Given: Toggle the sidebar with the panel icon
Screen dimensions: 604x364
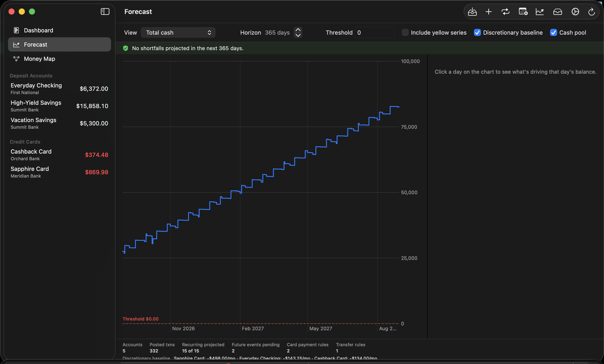Looking at the screenshot, I should pos(105,12).
